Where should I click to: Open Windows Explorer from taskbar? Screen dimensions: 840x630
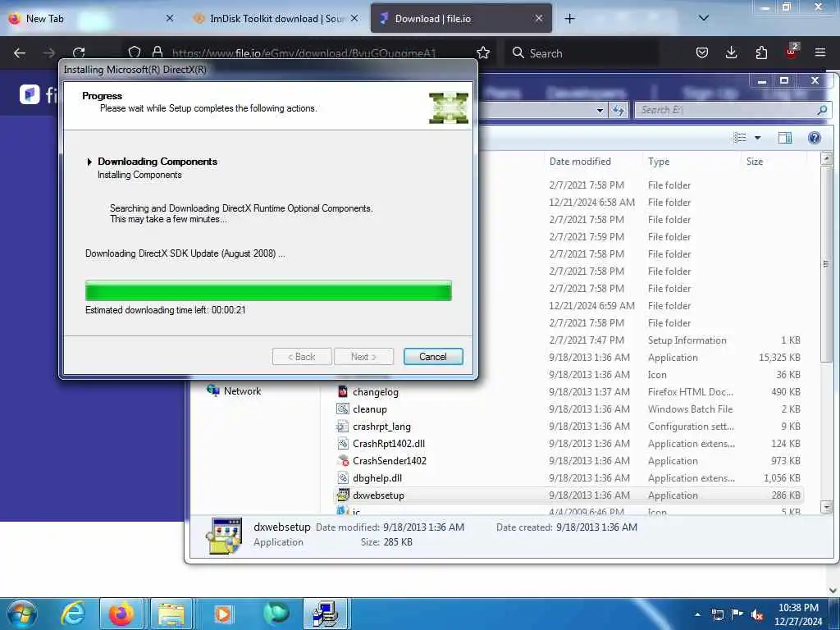[171, 614]
